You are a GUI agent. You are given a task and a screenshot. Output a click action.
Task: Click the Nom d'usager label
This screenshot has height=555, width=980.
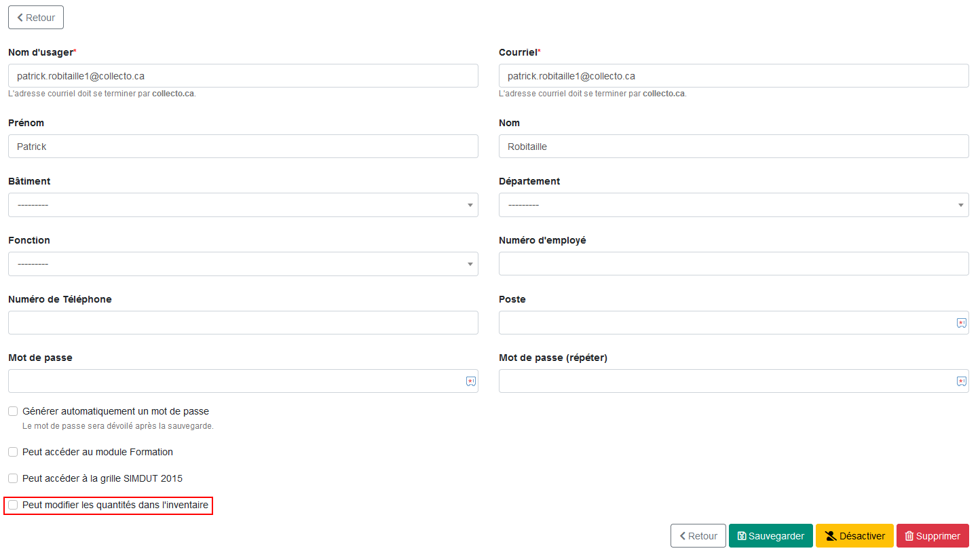point(42,52)
